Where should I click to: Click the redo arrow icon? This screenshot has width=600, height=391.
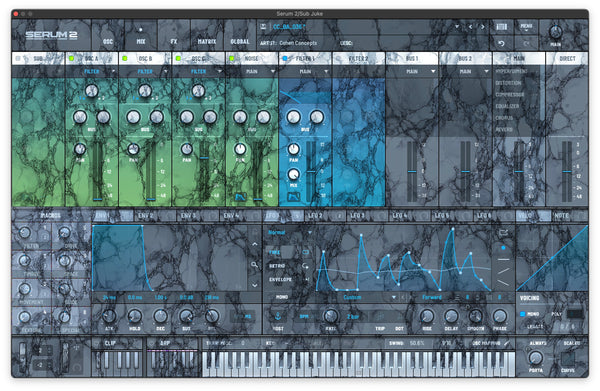click(526, 43)
